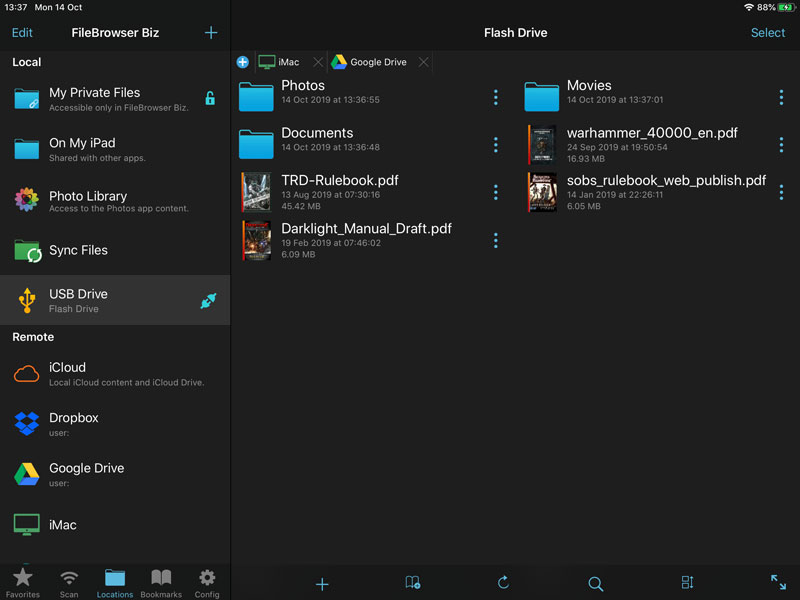Open the Documents folder
The height and width of the screenshot is (600, 800).
[x=256, y=144]
